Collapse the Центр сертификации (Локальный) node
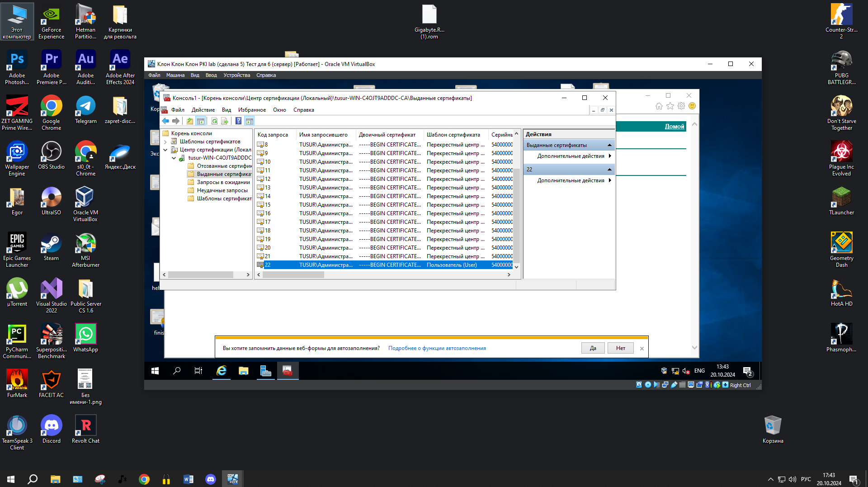The image size is (868, 487). click(x=165, y=150)
